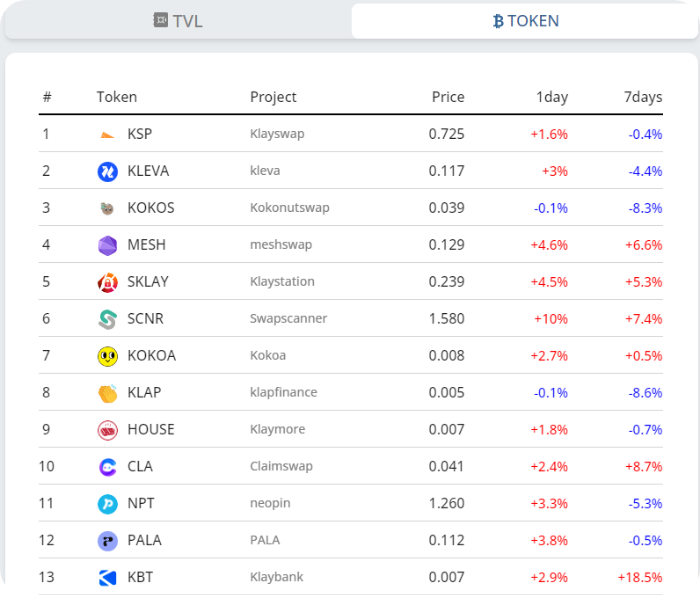Click the KOKOS 7days change -8.3%
The height and width of the screenshot is (595, 700).
click(x=645, y=208)
